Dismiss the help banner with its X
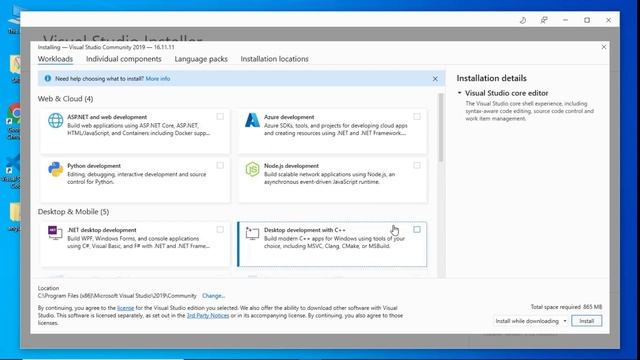The width and height of the screenshot is (640, 360). [435, 79]
